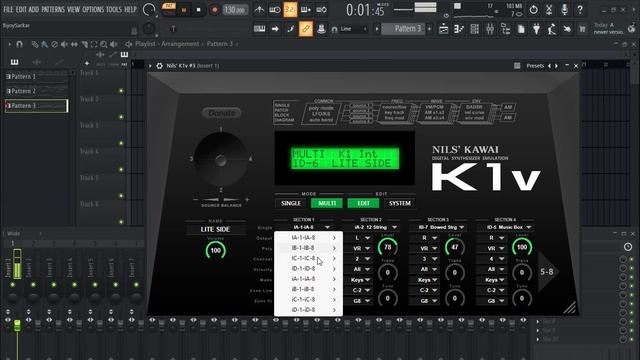Click the joystick source balance pad
The height and width of the screenshot is (360, 640).
click(221, 160)
